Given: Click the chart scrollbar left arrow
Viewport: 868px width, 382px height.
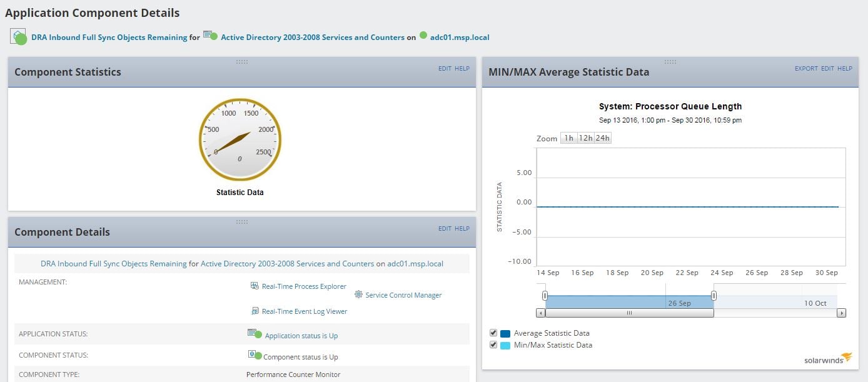Looking at the screenshot, I should point(541,313).
